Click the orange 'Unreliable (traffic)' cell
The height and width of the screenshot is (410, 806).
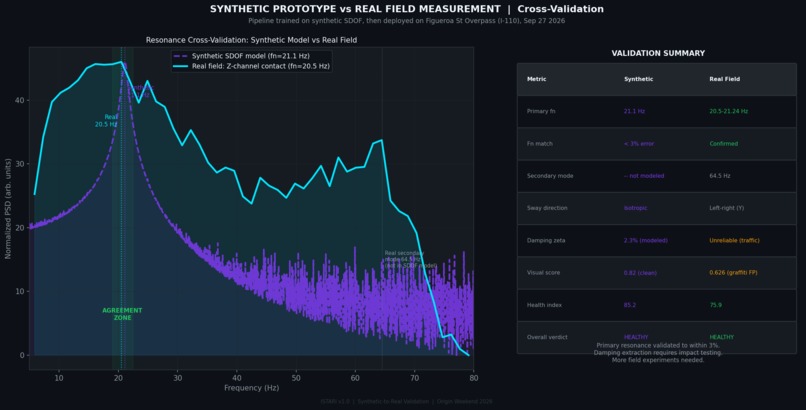click(x=734, y=240)
